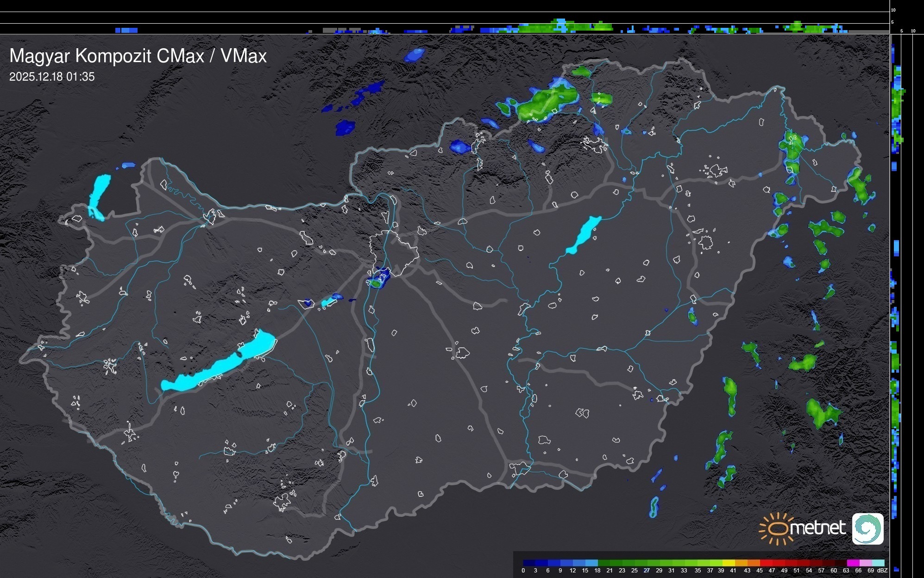The image size is (924, 578).
Task: Click Lake Tisza cyan shape
Action: pos(584,235)
